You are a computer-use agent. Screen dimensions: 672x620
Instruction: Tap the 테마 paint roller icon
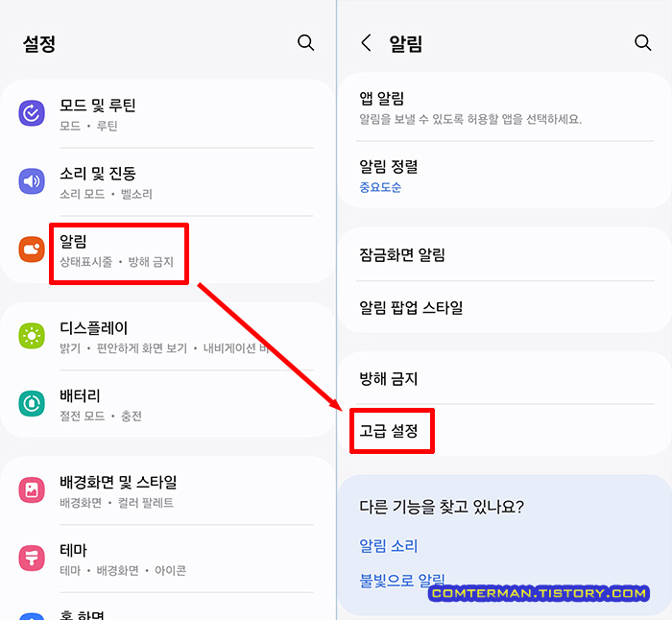coord(32,558)
